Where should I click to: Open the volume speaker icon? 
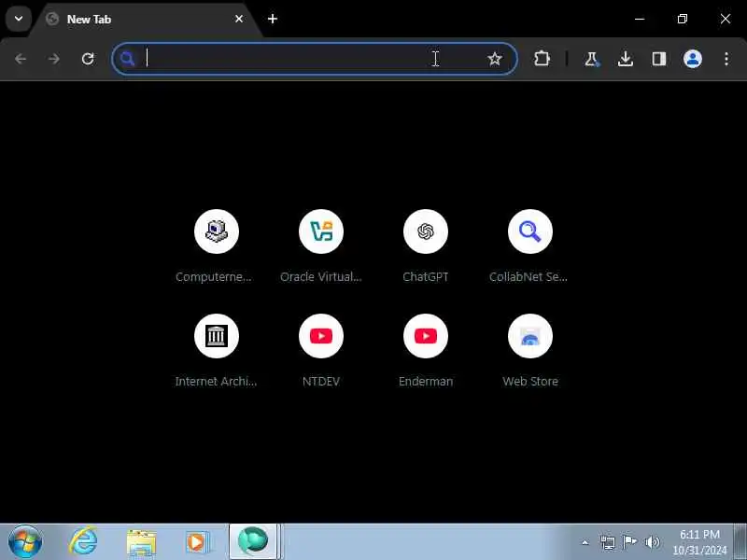point(652,542)
